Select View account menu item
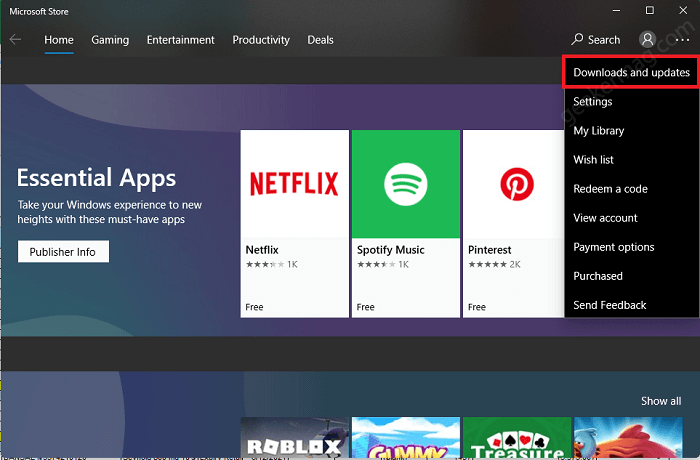 [x=631, y=218]
